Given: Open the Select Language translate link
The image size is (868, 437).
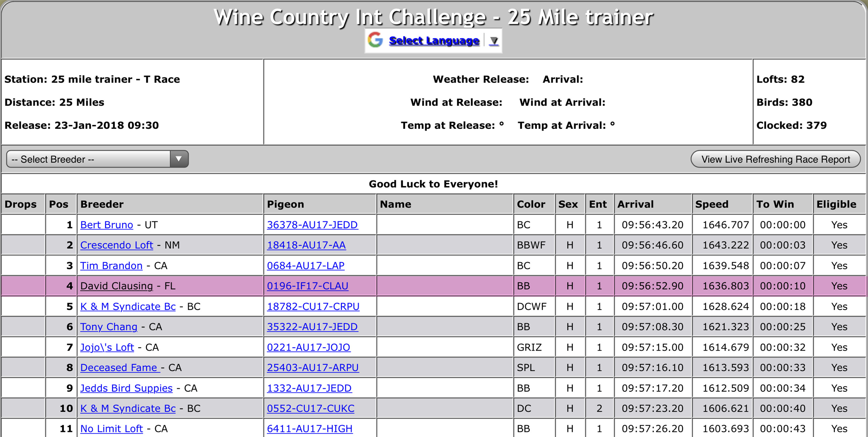Looking at the screenshot, I should coord(434,40).
